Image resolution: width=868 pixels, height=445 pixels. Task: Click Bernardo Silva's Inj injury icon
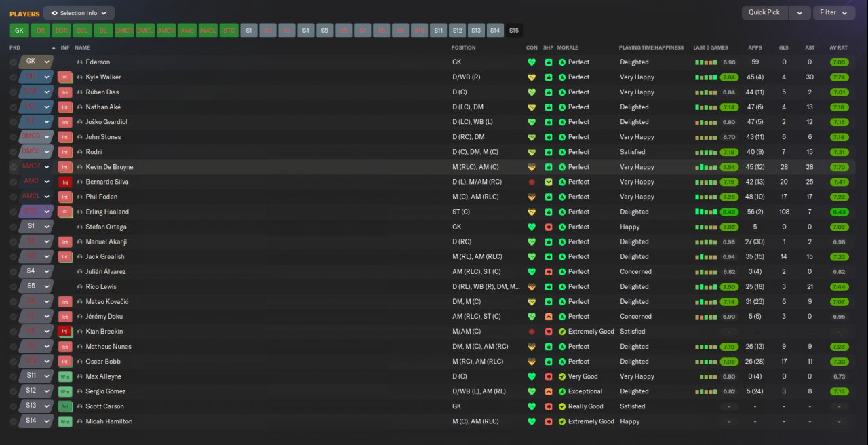pyautogui.click(x=65, y=182)
